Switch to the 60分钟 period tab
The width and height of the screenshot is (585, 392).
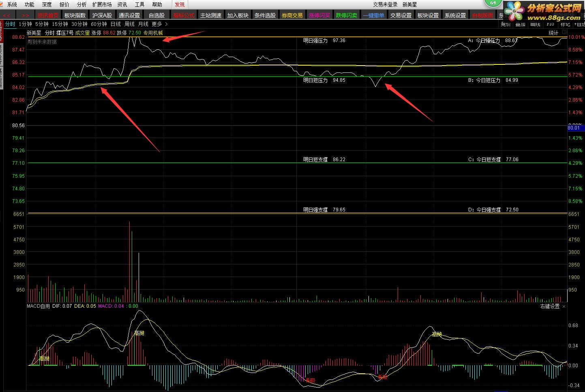(x=99, y=24)
